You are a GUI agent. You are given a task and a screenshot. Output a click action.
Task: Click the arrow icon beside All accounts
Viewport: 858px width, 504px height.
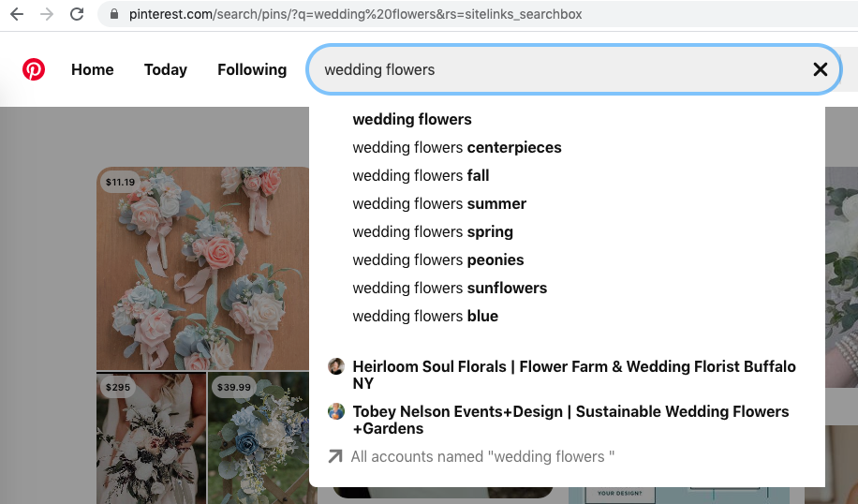(335, 456)
